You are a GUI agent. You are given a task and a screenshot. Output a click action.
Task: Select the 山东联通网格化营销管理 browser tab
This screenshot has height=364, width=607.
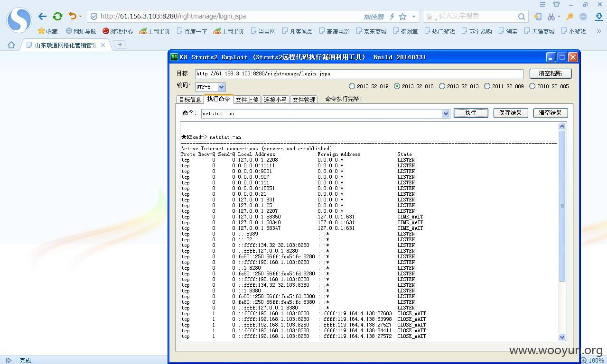point(65,45)
